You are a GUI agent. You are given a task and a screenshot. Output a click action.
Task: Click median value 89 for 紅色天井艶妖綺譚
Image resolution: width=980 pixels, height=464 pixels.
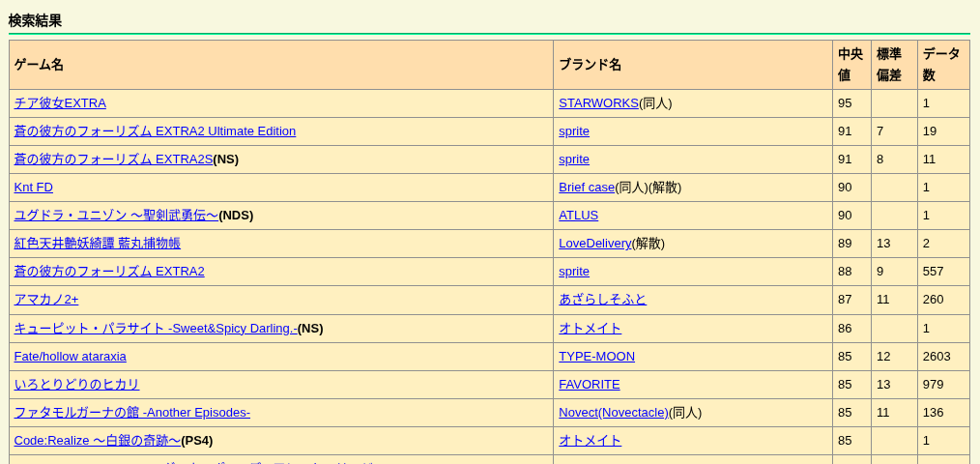click(845, 244)
